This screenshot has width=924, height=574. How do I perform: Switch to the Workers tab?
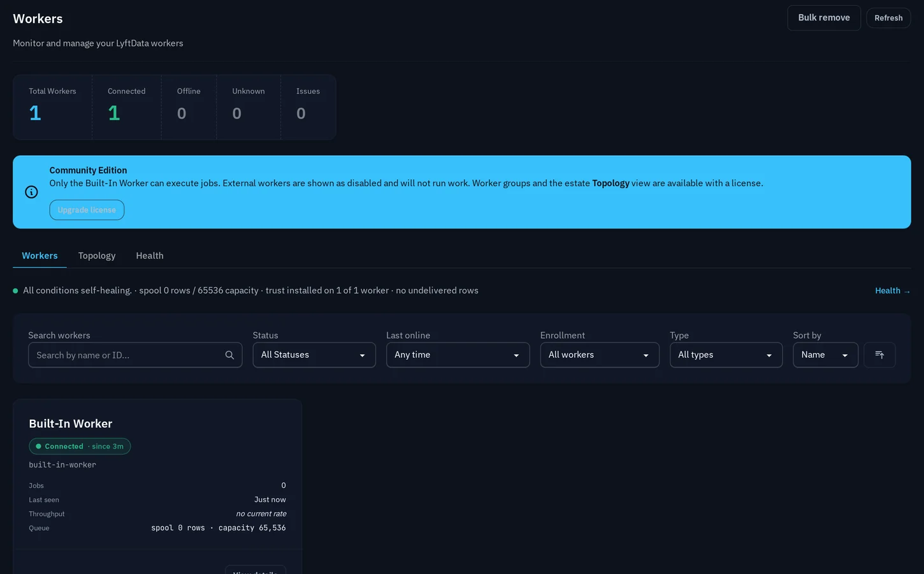click(x=40, y=256)
